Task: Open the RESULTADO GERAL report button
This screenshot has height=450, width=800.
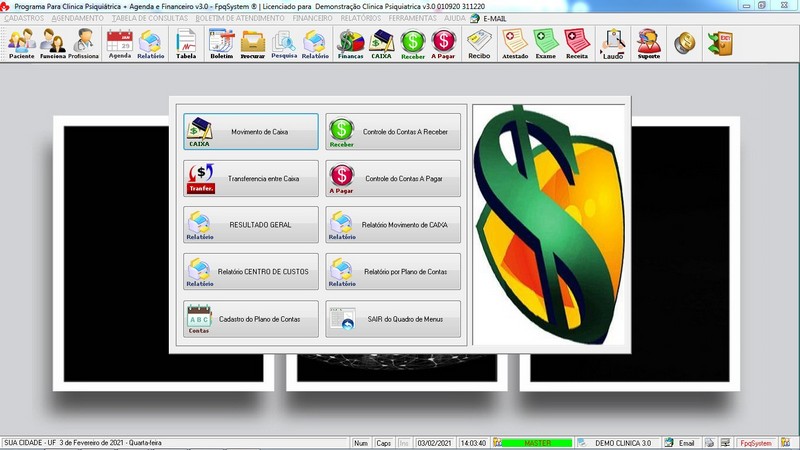Action: [x=251, y=225]
